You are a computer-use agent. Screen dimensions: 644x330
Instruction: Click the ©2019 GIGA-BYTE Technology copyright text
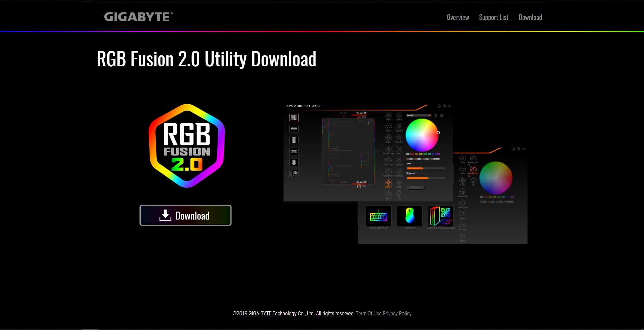coord(293,313)
